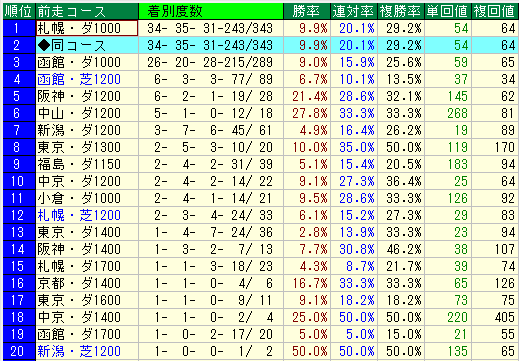Click the 220 単回値 value
This screenshot has width=519, height=361.
458,317
